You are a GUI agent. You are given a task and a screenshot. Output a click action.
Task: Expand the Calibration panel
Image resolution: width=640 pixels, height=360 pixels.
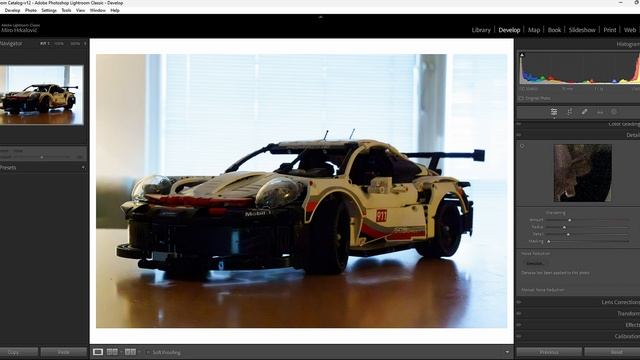[627, 336]
